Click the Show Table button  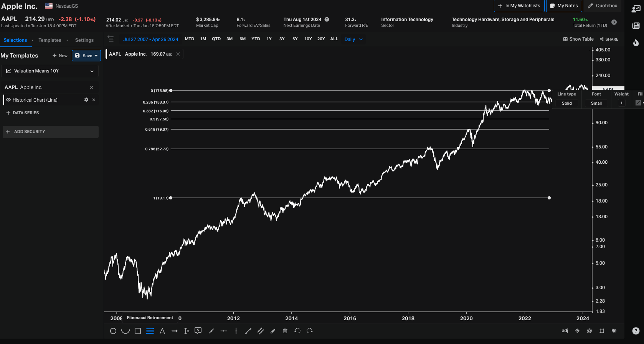(x=578, y=39)
